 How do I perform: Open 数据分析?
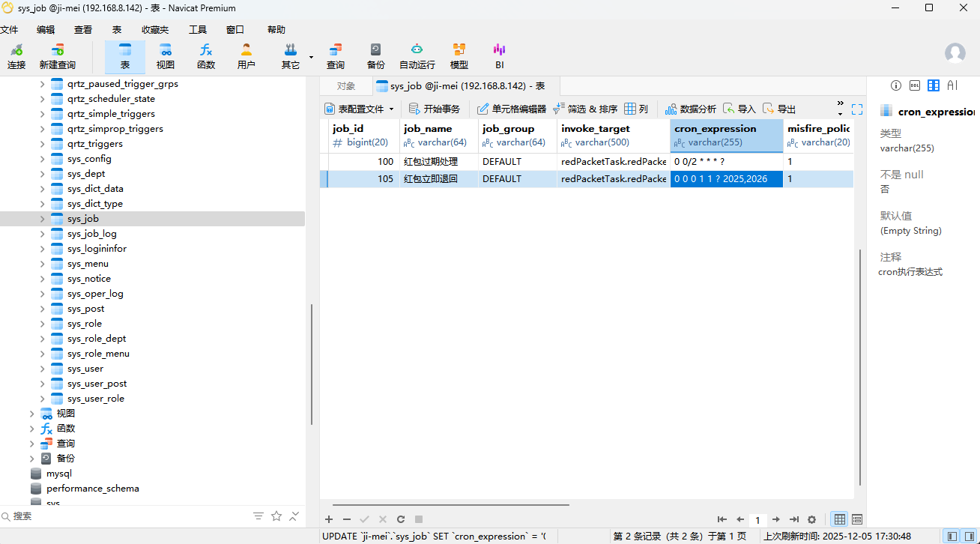click(x=691, y=109)
